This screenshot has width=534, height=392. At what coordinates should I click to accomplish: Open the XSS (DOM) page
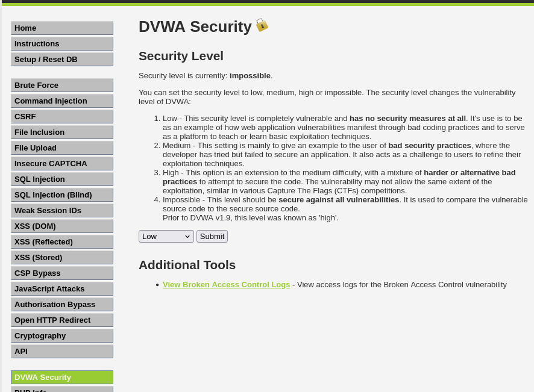pos(62,226)
